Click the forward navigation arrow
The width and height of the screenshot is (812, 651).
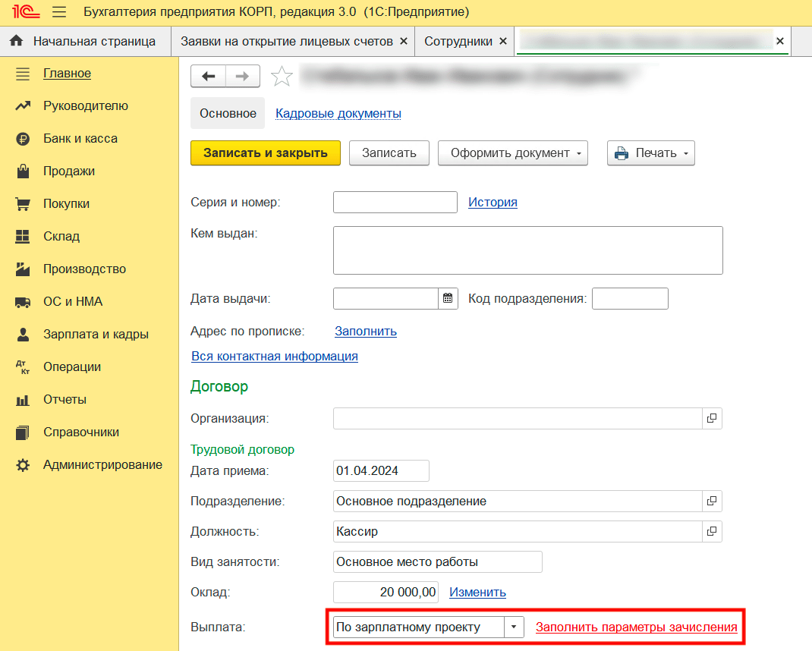242,76
